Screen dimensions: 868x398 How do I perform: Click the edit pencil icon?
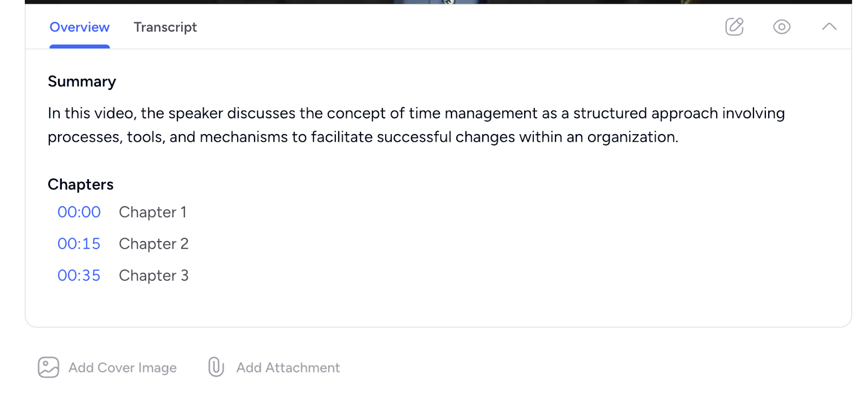coord(734,27)
